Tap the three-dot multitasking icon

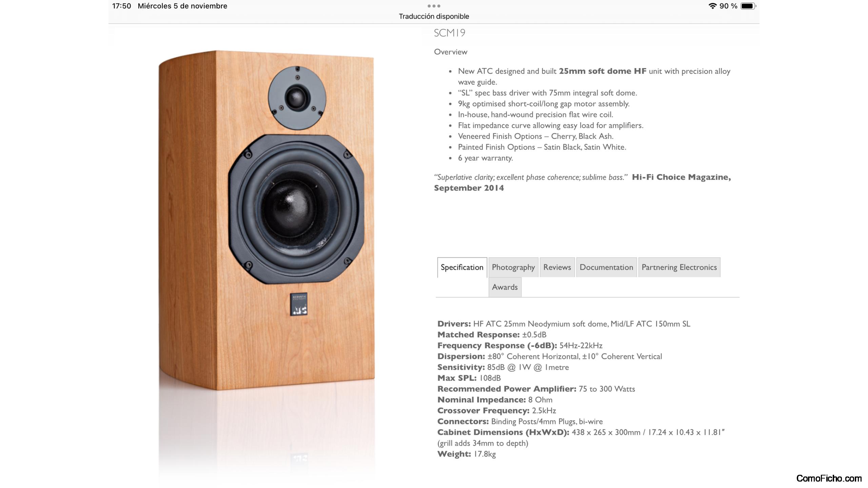coord(434,6)
